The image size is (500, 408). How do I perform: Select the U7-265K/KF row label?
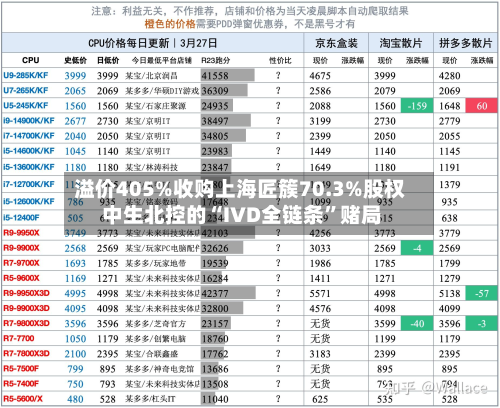pyautogui.click(x=26, y=90)
